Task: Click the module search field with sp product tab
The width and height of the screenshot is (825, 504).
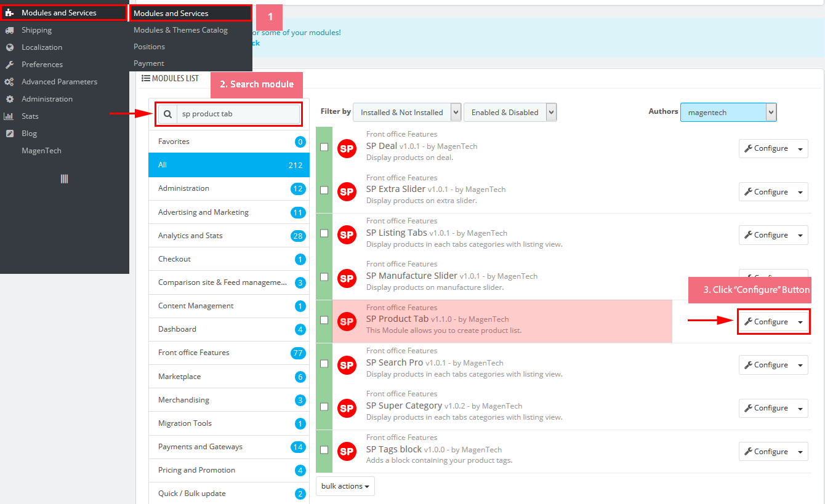Action: pos(238,114)
